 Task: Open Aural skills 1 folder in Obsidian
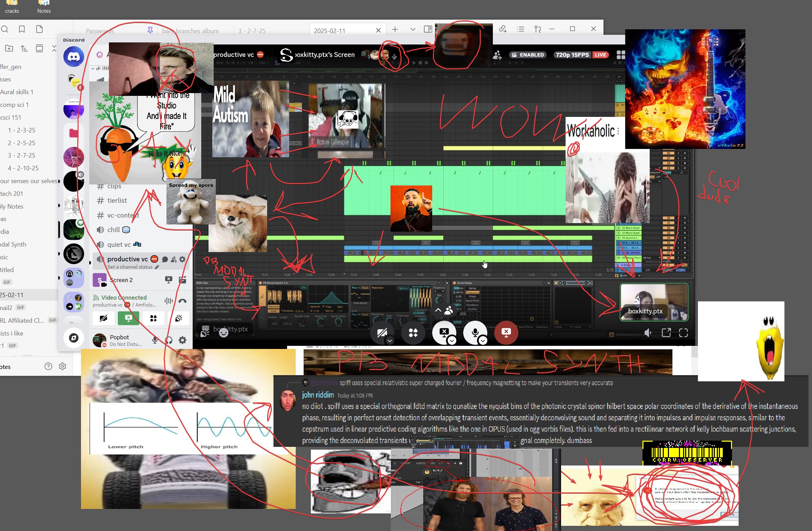coord(17,92)
